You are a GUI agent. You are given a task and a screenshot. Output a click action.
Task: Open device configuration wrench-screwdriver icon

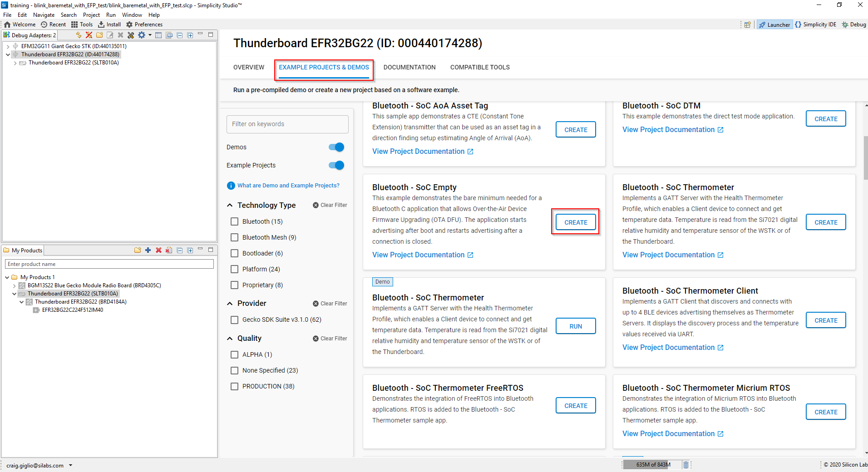pyautogui.click(x=131, y=35)
